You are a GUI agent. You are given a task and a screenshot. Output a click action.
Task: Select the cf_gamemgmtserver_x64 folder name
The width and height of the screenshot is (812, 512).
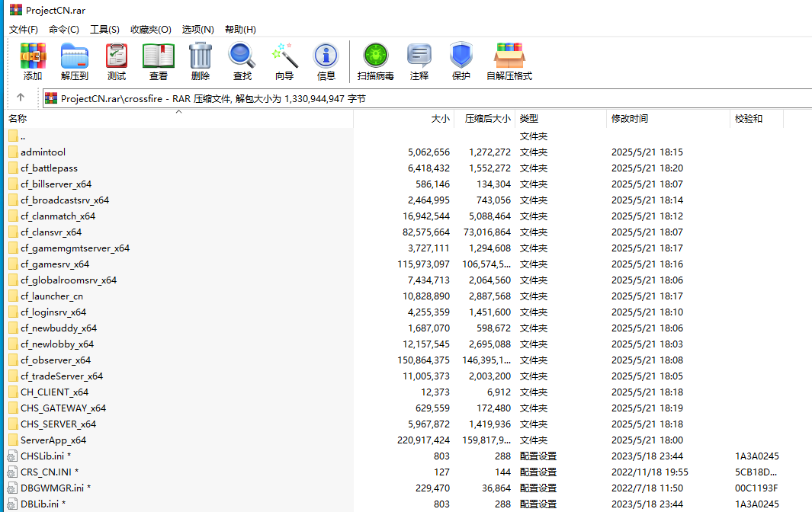tap(75, 248)
